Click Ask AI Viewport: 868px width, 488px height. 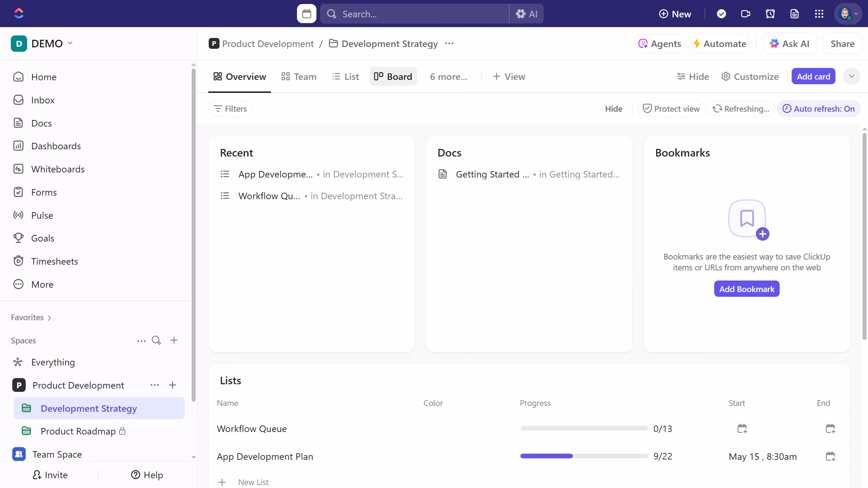pos(790,44)
